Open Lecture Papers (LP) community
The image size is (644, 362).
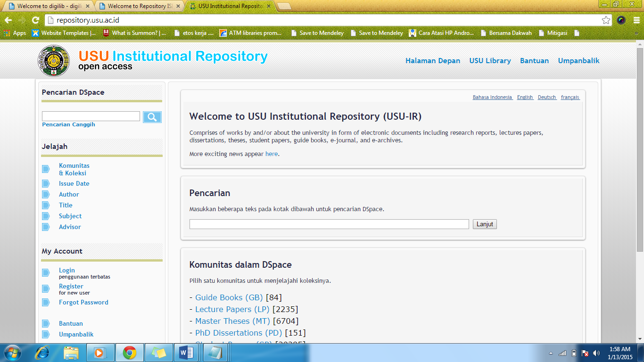point(232,309)
